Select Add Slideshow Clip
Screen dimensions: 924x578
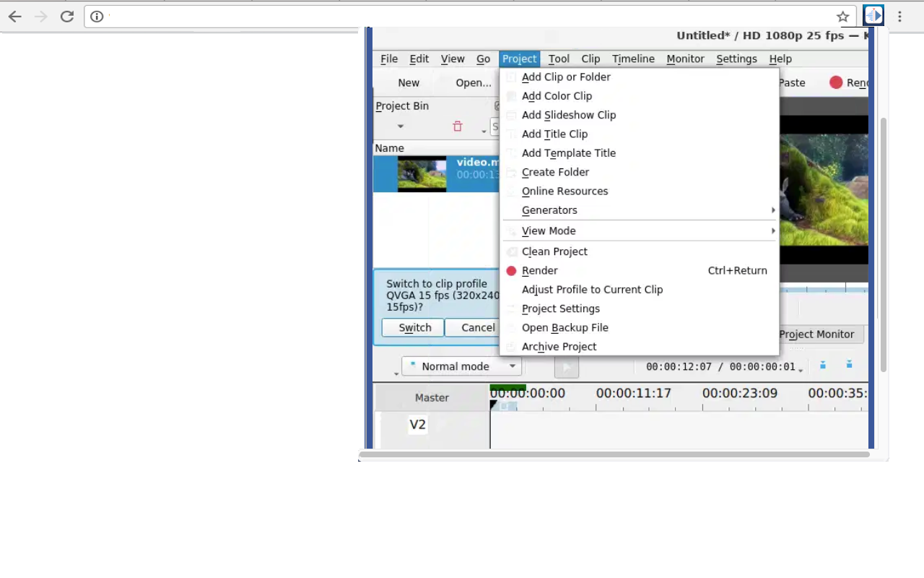639,115
